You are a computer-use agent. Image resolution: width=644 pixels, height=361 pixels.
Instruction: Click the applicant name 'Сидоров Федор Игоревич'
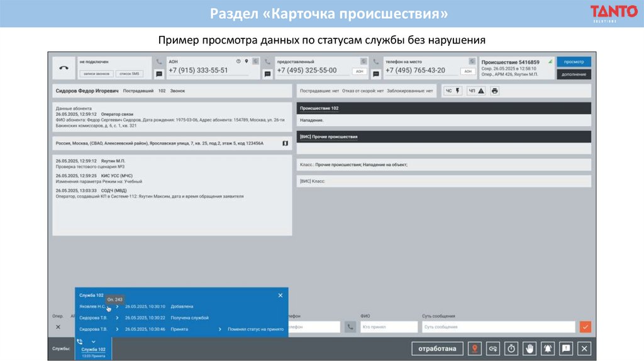(x=87, y=91)
